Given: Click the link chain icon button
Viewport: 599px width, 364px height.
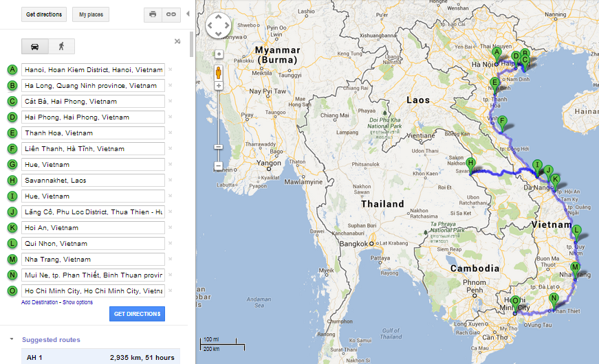Looking at the screenshot, I should [x=171, y=14].
